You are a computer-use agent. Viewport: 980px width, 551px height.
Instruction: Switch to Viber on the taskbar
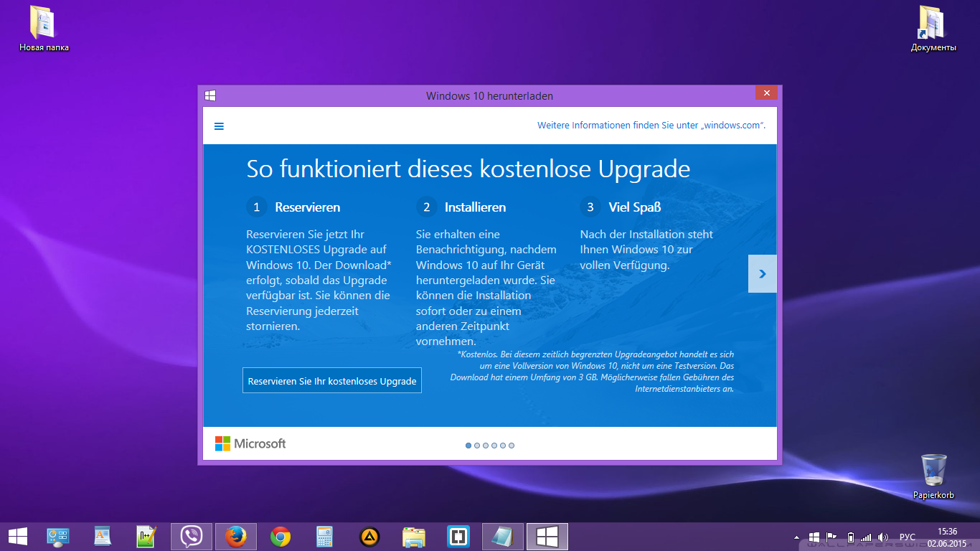pyautogui.click(x=192, y=537)
